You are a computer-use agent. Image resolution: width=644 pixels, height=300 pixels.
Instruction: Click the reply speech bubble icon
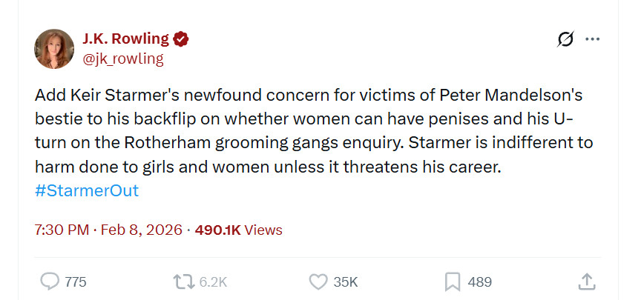tap(49, 281)
